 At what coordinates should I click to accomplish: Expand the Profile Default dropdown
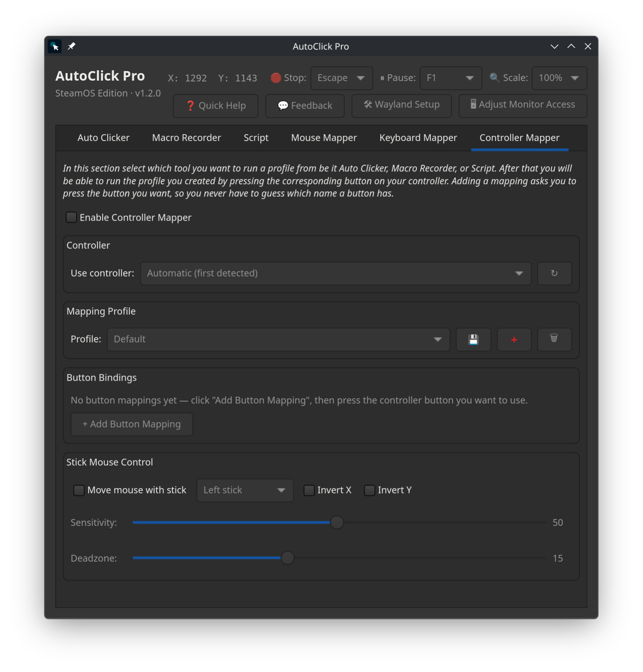(278, 339)
